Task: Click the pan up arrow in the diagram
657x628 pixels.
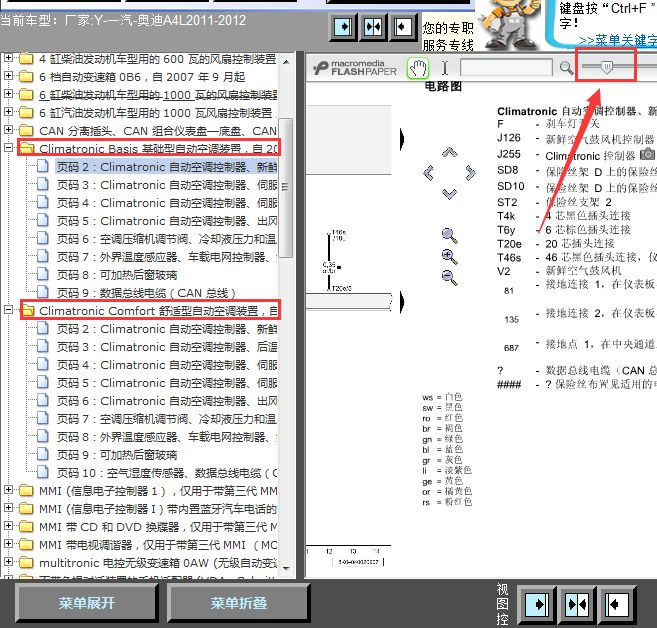Action: [x=450, y=152]
